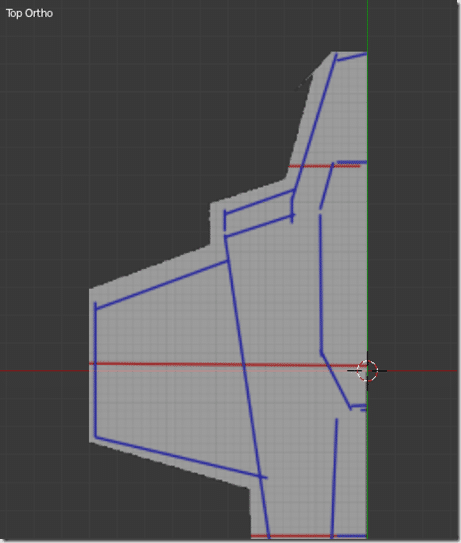Screen dimensions: 461x543
Task: Select the blue vertical line at the wing tip
Action: pos(96,370)
